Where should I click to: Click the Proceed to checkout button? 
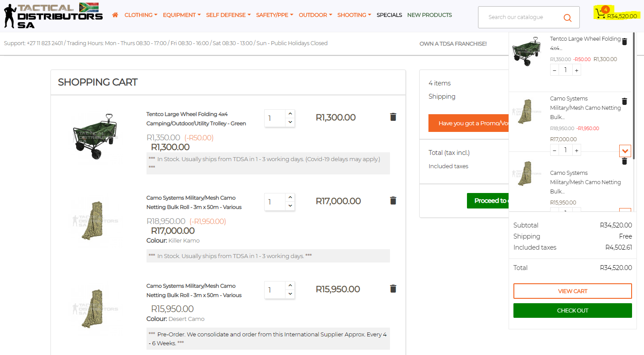tap(488, 201)
